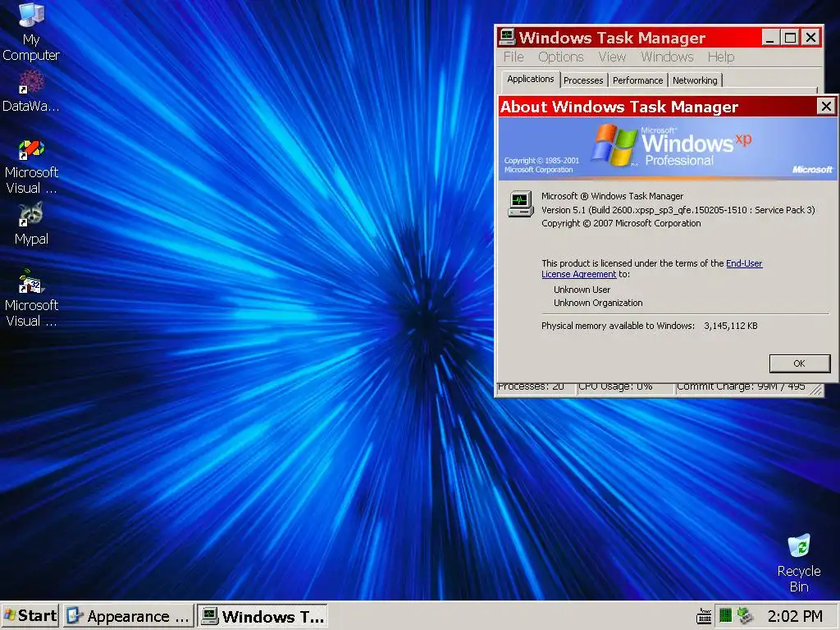Open the My Computer desktop icon
This screenshot has width=840, height=630.
tap(31, 31)
